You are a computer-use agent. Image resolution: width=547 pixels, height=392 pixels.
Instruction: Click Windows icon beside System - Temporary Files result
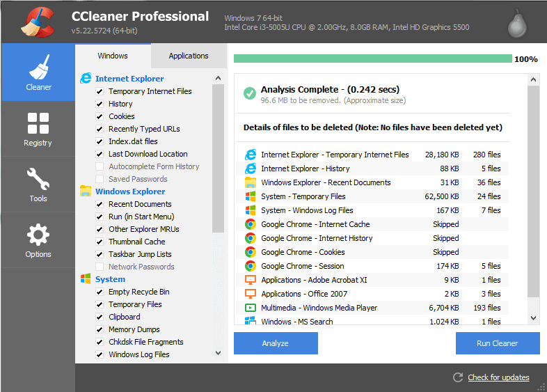pyautogui.click(x=250, y=196)
